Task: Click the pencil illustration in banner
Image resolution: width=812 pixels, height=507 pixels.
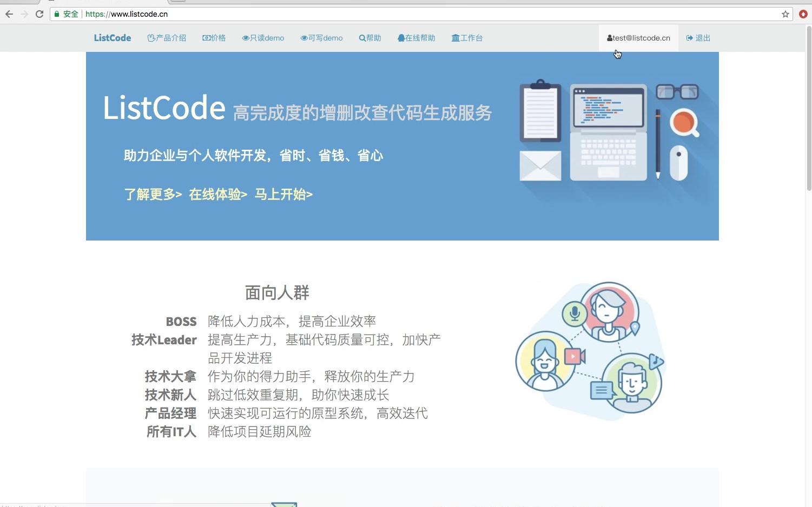Action: click(658, 144)
